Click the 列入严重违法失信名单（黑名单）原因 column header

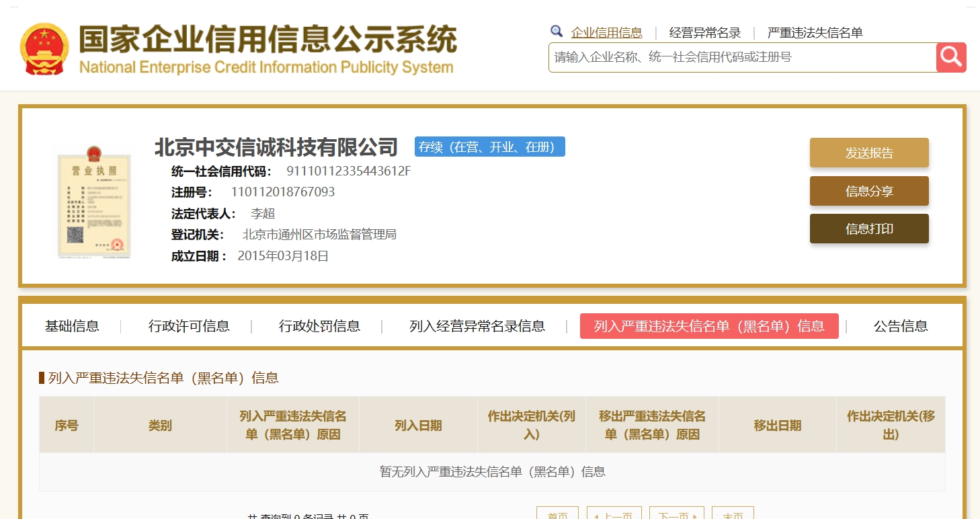tap(293, 425)
